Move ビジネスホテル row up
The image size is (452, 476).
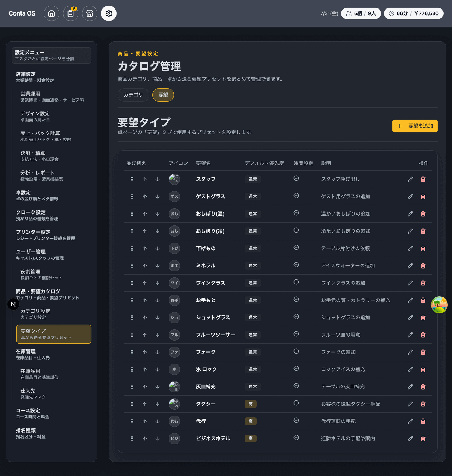145,439
